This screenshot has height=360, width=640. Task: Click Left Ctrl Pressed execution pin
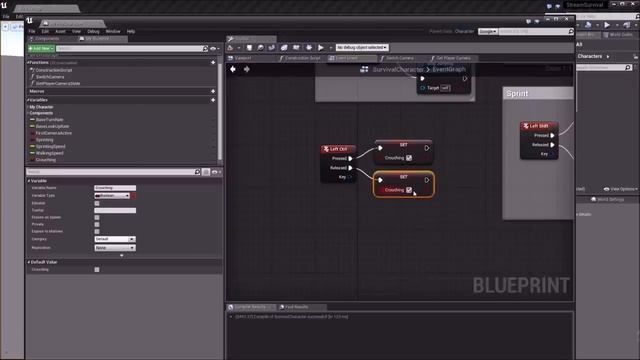[350, 158]
